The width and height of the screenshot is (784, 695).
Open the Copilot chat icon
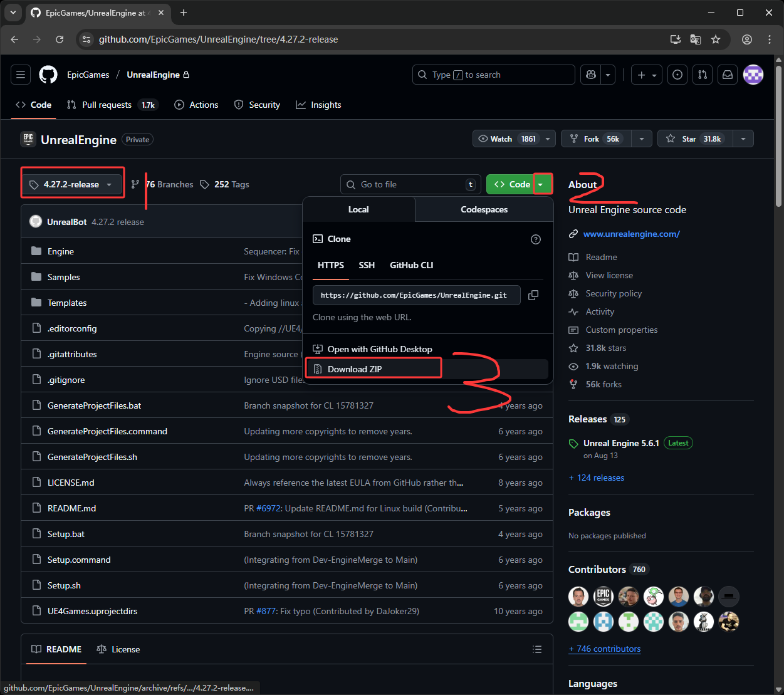coord(590,75)
